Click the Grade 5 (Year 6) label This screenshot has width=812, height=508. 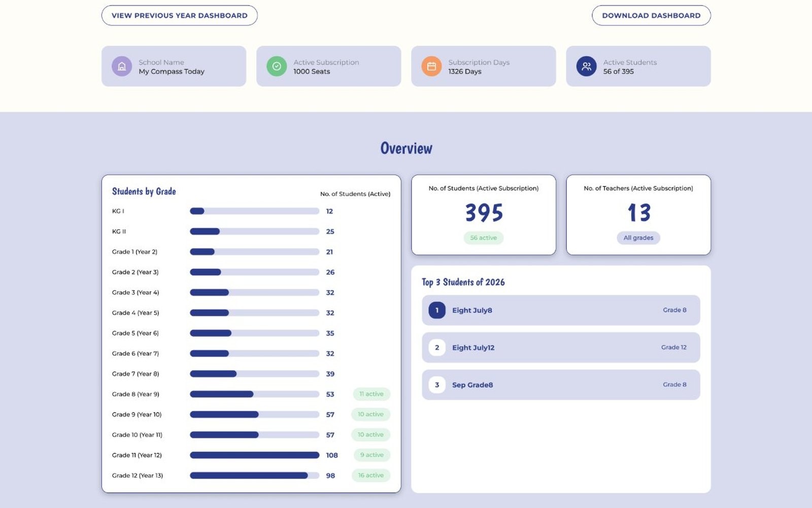click(x=136, y=333)
